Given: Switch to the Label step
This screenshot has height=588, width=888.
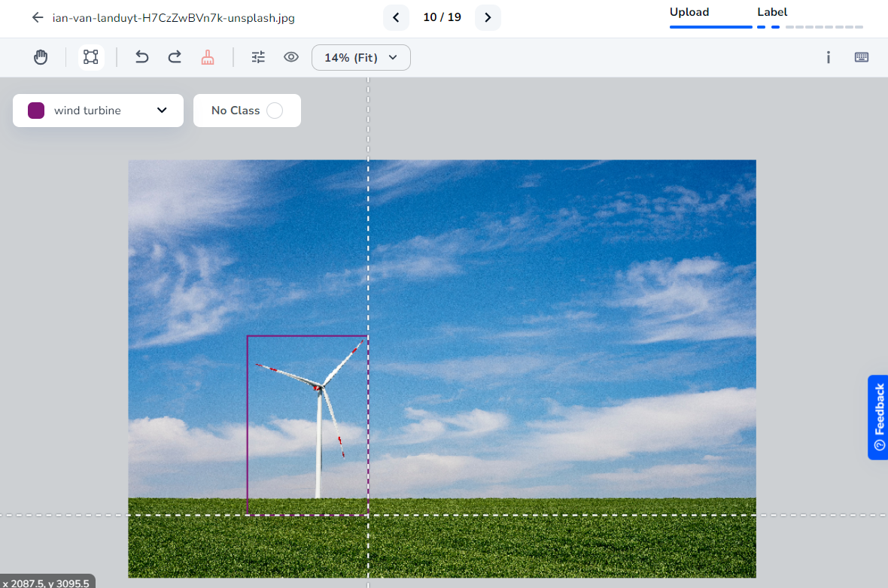Looking at the screenshot, I should coord(772,13).
